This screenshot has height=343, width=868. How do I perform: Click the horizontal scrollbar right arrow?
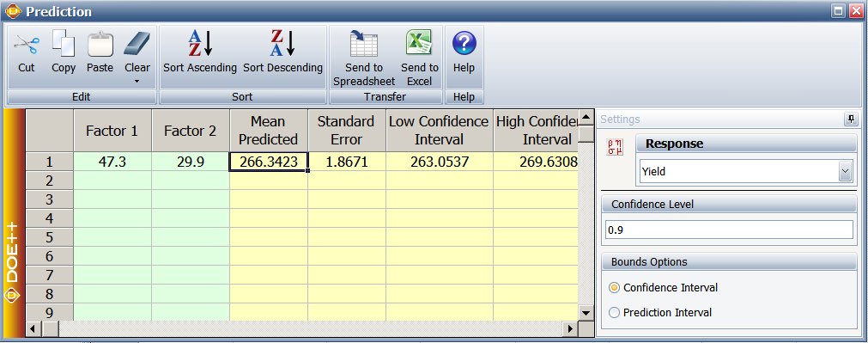571,329
